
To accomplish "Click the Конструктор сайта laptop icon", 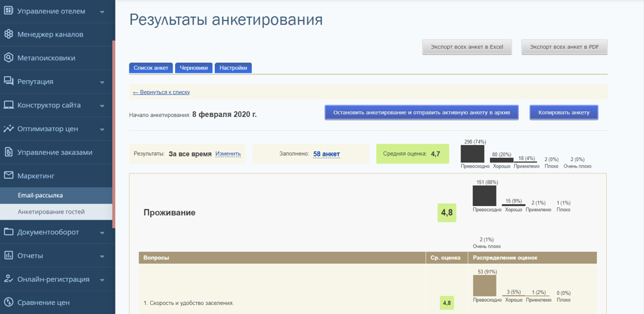I will point(8,105).
